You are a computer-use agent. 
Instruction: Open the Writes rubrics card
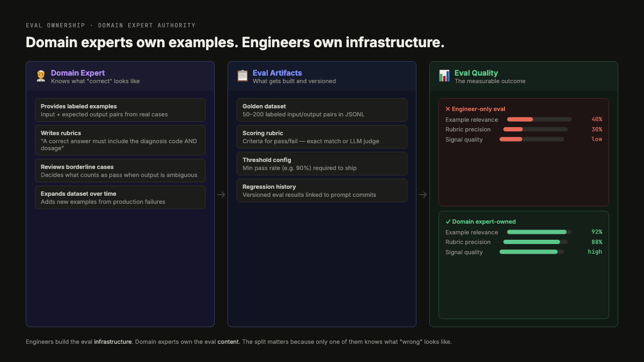[x=120, y=141]
